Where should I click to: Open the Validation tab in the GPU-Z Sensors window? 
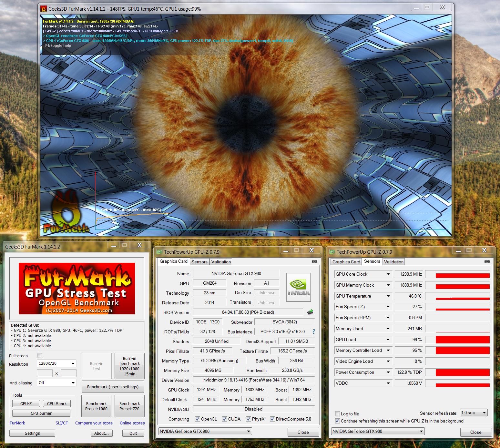pyautogui.click(x=394, y=262)
